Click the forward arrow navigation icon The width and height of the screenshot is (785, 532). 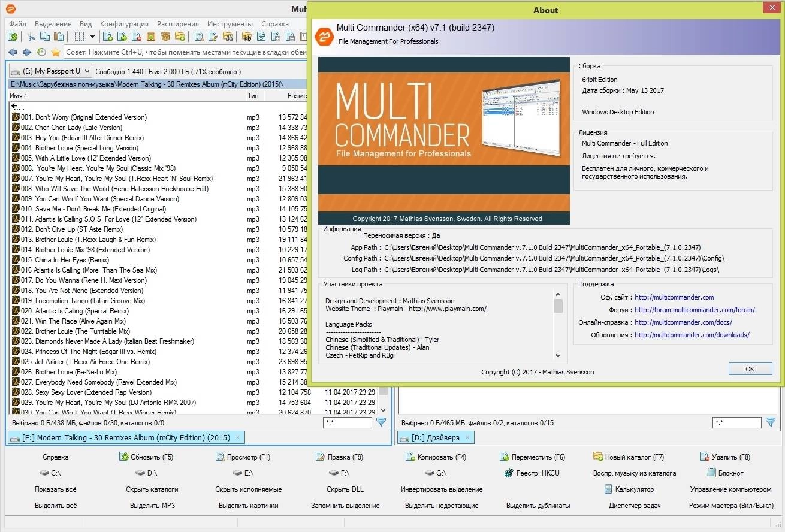pyautogui.click(x=26, y=52)
